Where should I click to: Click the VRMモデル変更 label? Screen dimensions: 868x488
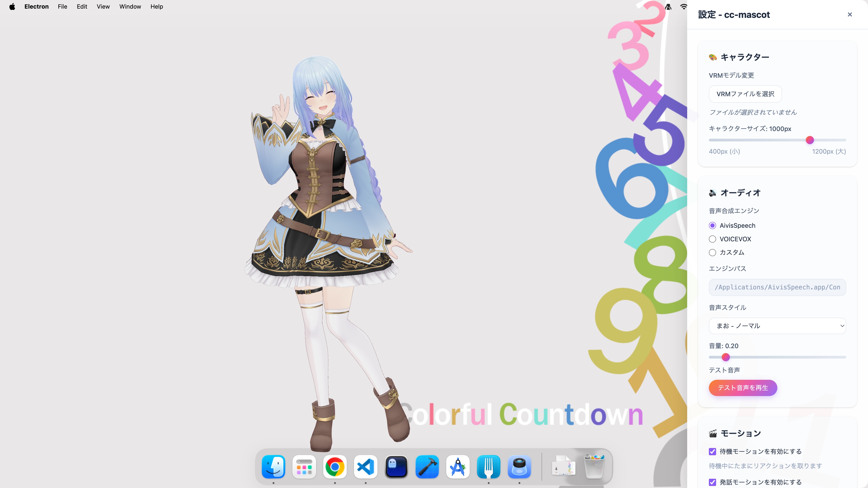(x=731, y=75)
